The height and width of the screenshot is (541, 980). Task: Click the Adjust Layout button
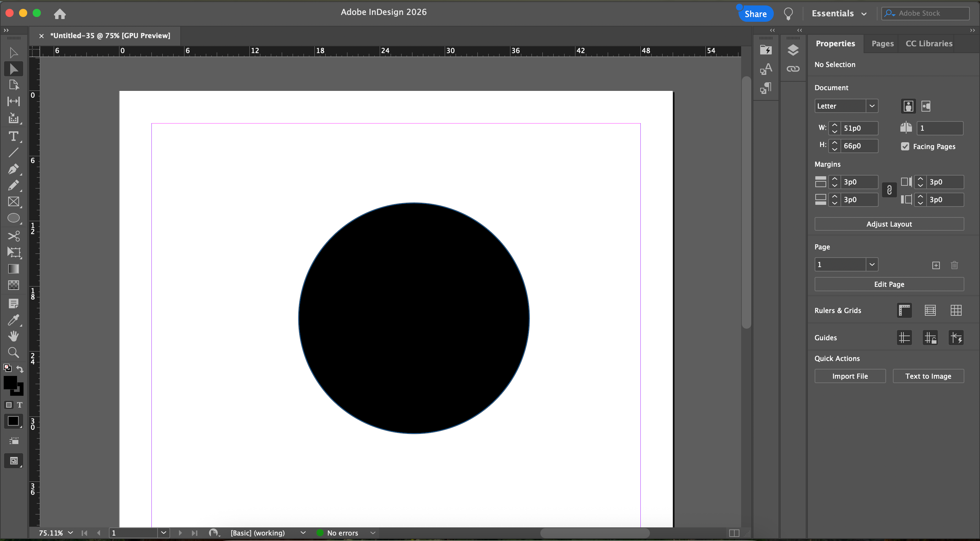coord(889,224)
